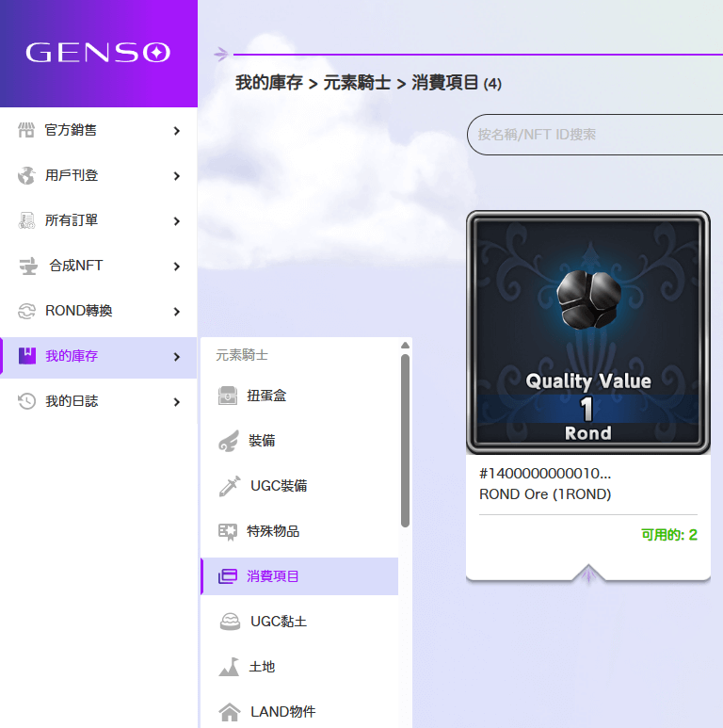Open the ROND Ore item card image
The width and height of the screenshot is (723, 728).
tap(587, 332)
